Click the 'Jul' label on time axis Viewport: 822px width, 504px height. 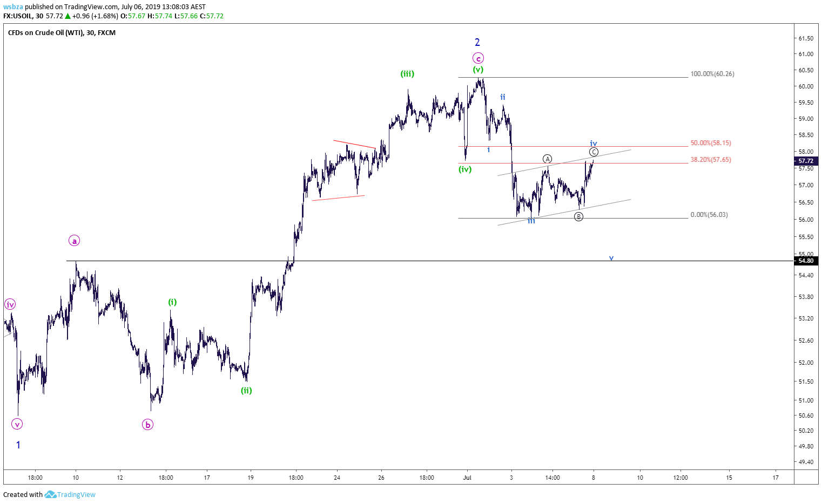(467, 478)
